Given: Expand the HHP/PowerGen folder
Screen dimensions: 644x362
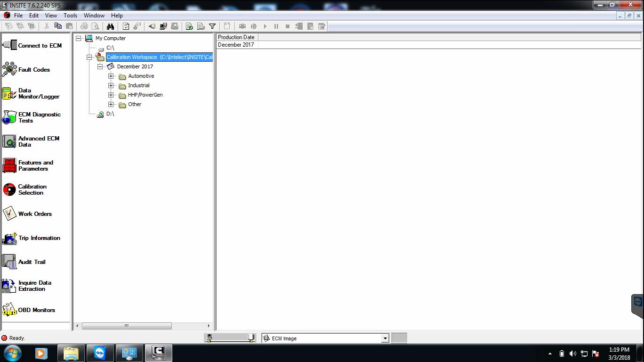Looking at the screenshot, I should 111,95.
